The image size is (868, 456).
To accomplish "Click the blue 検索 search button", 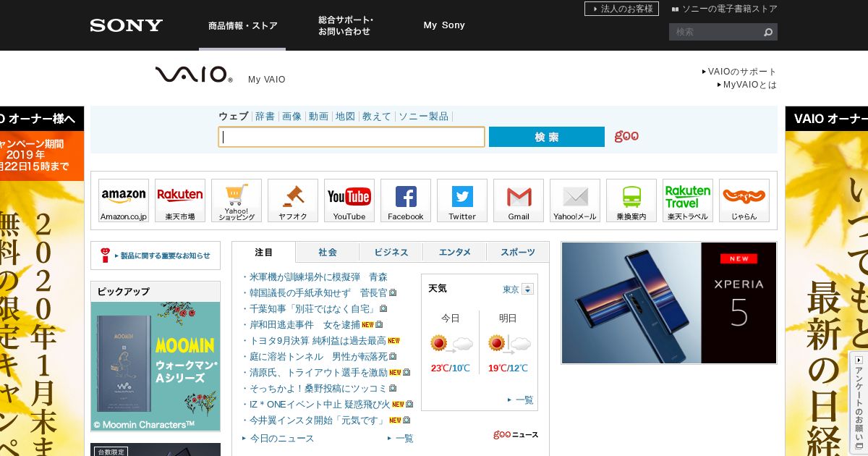I will 547,137.
